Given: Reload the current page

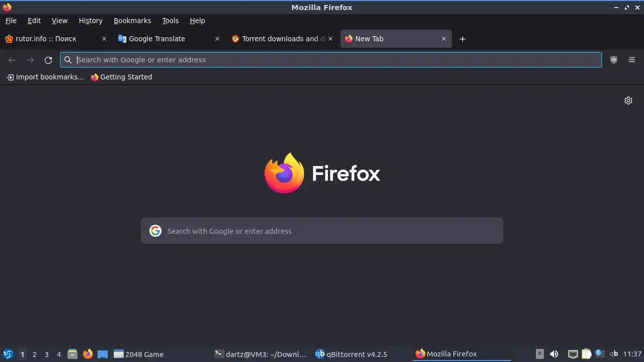Looking at the screenshot, I should (x=48, y=60).
